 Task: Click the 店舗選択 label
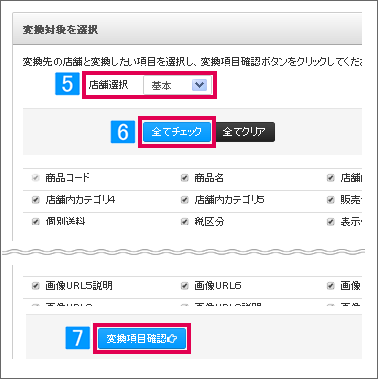pos(108,85)
